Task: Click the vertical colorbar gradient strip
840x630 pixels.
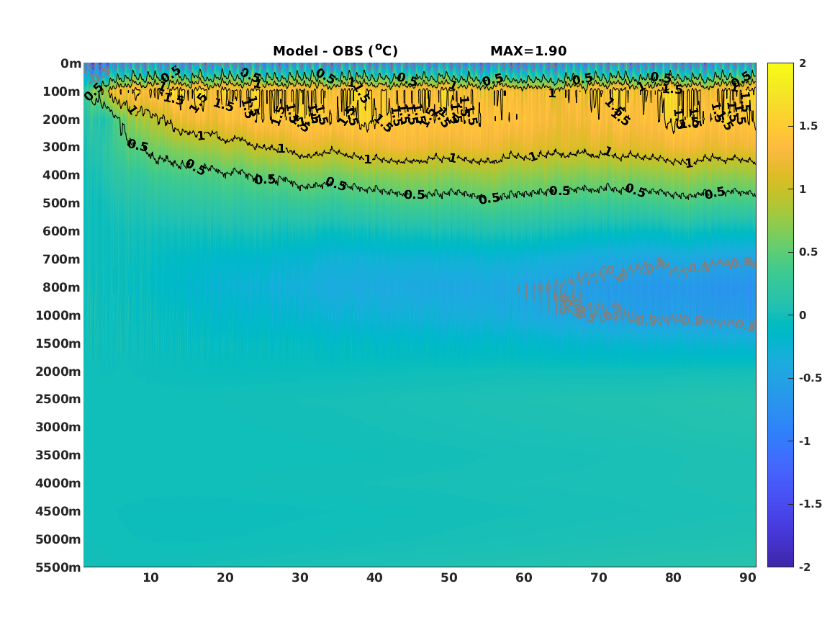Action: click(780, 315)
